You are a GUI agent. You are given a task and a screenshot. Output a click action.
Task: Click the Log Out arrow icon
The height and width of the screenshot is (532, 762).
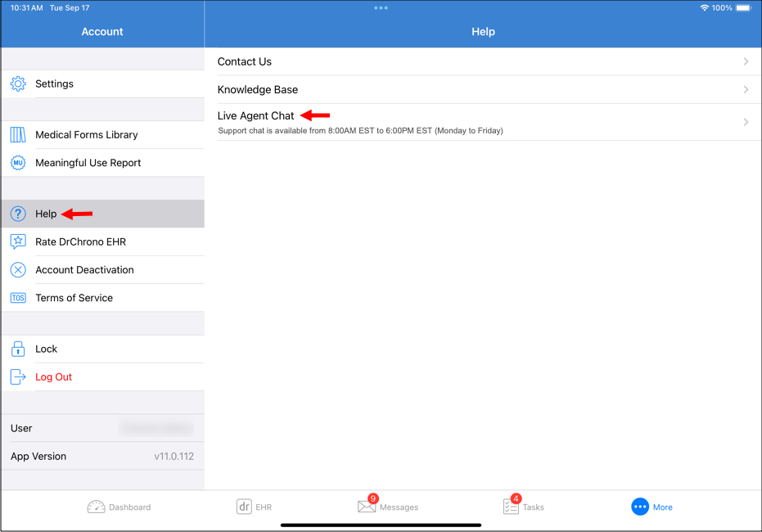(x=18, y=377)
